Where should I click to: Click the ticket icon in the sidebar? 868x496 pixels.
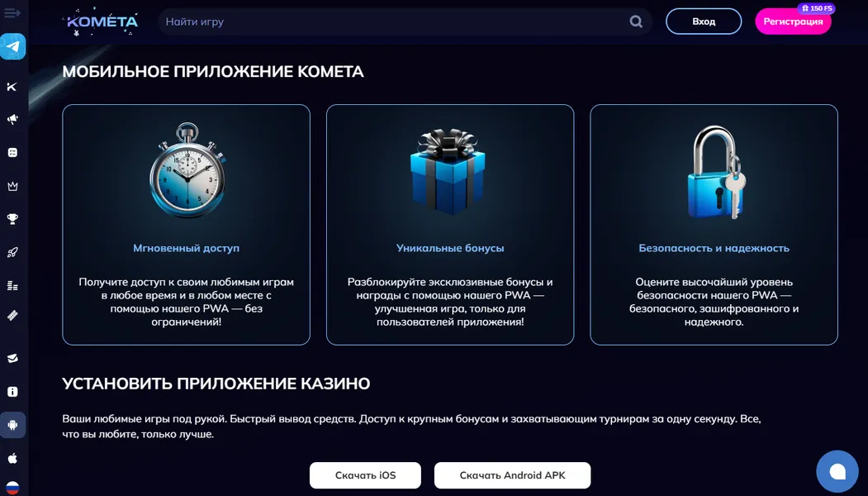coord(13,317)
